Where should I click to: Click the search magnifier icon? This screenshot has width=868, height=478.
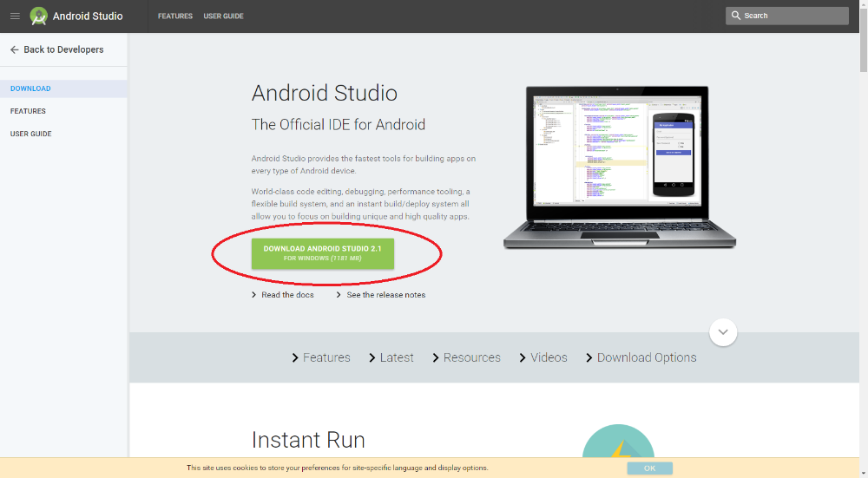point(736,16)
